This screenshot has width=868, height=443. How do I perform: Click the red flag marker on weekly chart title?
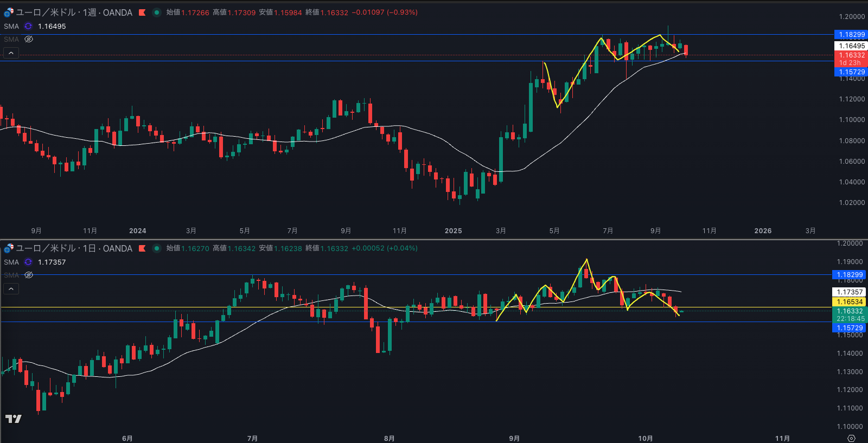(142, 12)
